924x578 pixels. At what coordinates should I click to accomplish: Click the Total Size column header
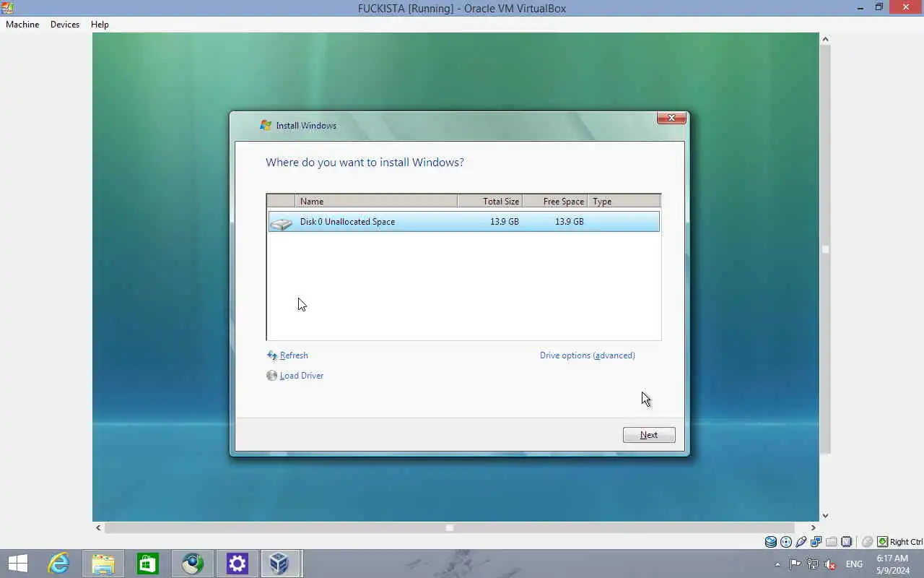(x=490, y=202)
